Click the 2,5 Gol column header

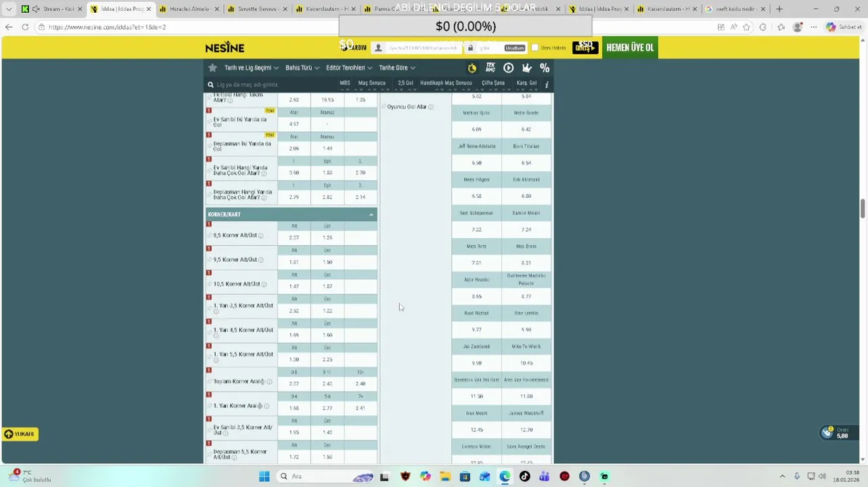point(405,83)
